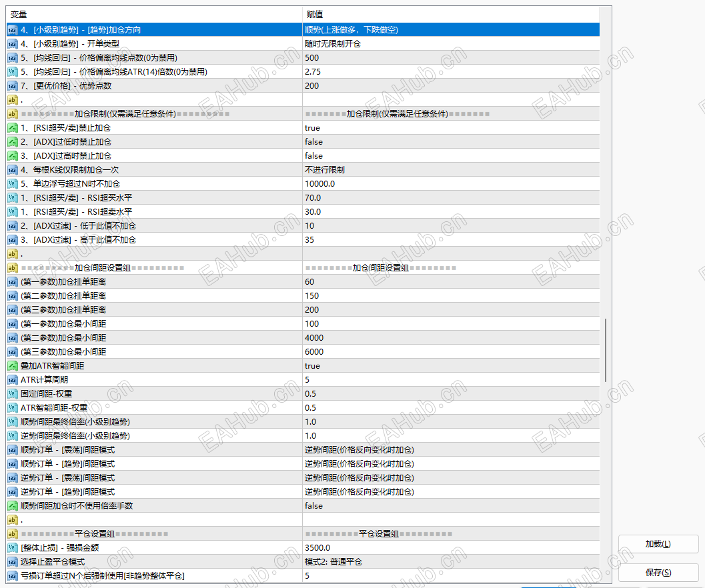
Task: Edit the value 6000 of (第三参数)加仓最小间距
Action: 451,352
